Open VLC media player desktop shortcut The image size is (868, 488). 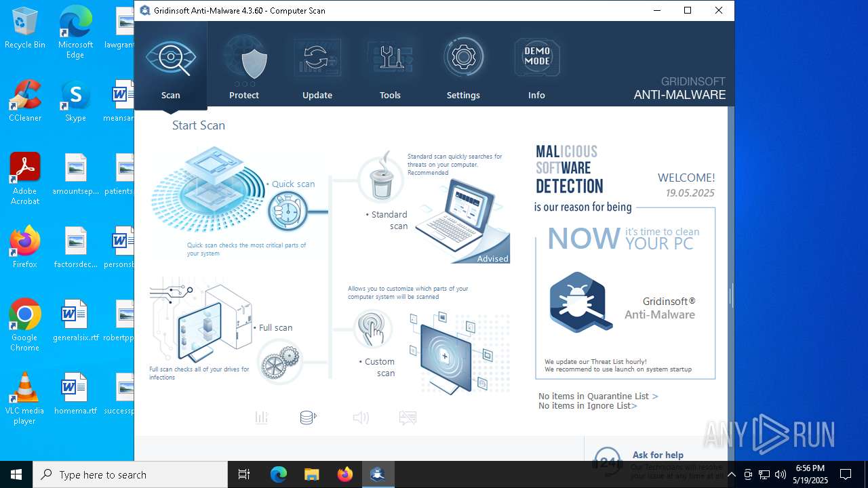[x=25, y=399]
